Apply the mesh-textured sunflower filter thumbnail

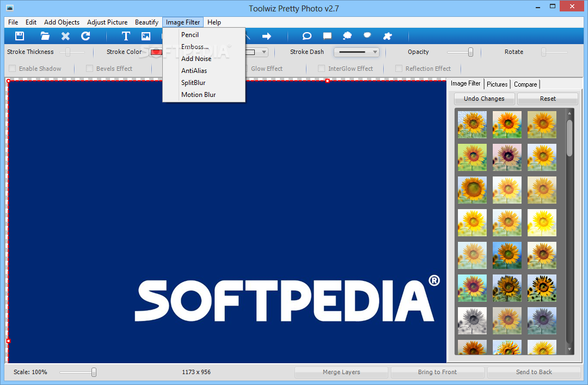point(472,125)
